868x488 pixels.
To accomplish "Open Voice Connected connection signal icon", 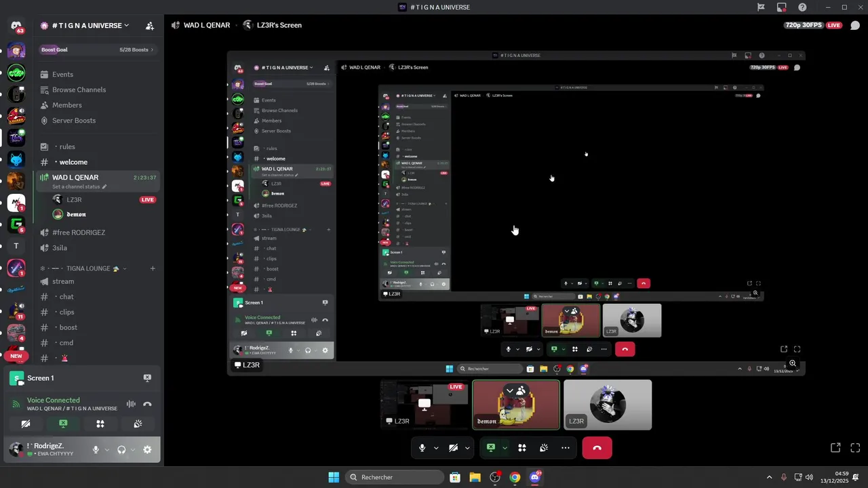I will pyautogui.click(x=17, y=404).
